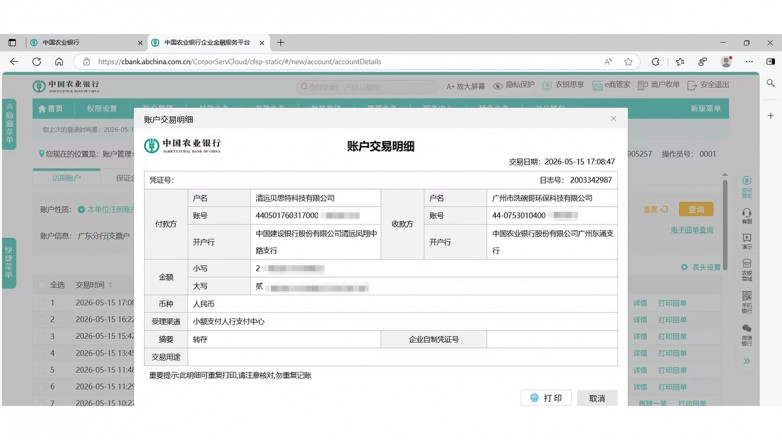Click the 打印 print button

[546, 398]
